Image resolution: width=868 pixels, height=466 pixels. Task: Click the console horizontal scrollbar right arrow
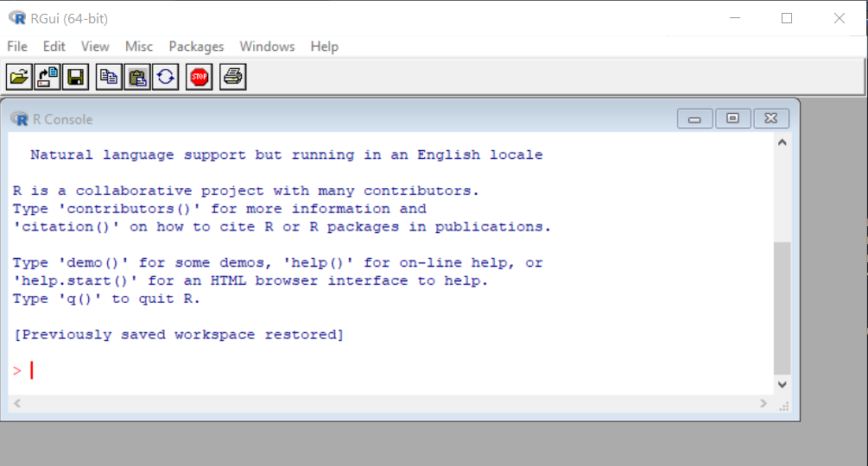tap(763, 404)
